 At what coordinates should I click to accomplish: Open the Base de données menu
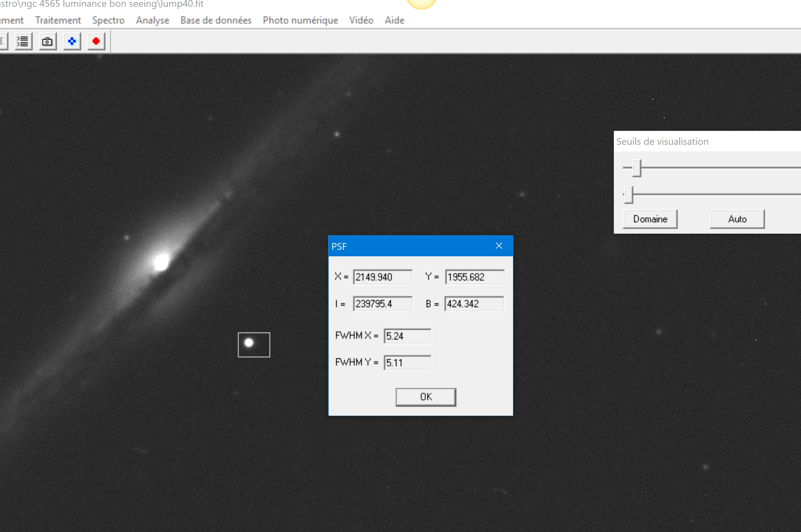(216, 20)
